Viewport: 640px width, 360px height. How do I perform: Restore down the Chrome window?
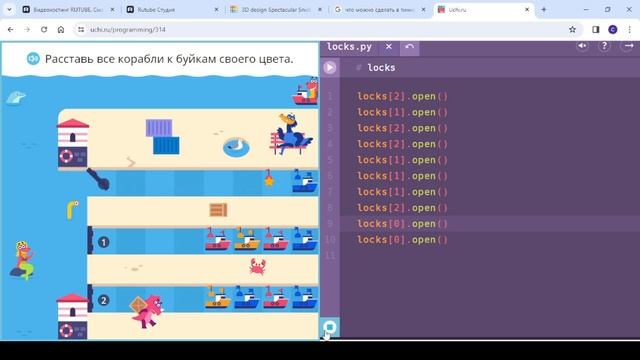coord(607,9)
